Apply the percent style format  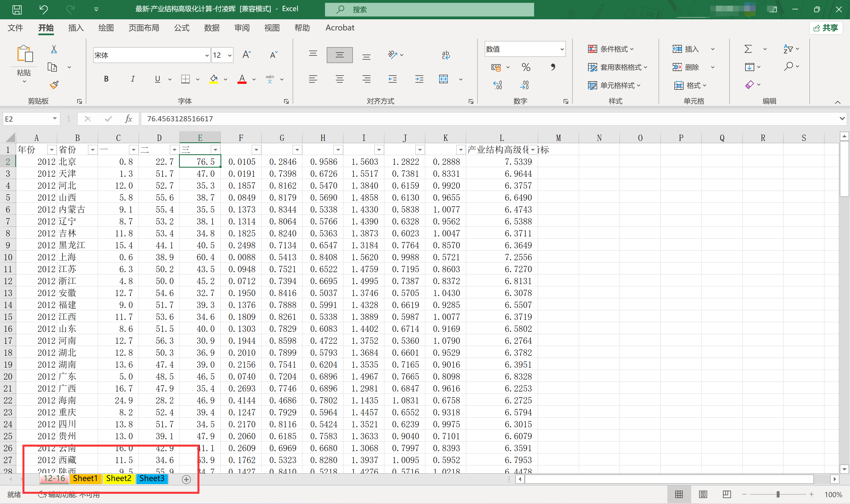[x=526, y=67]
